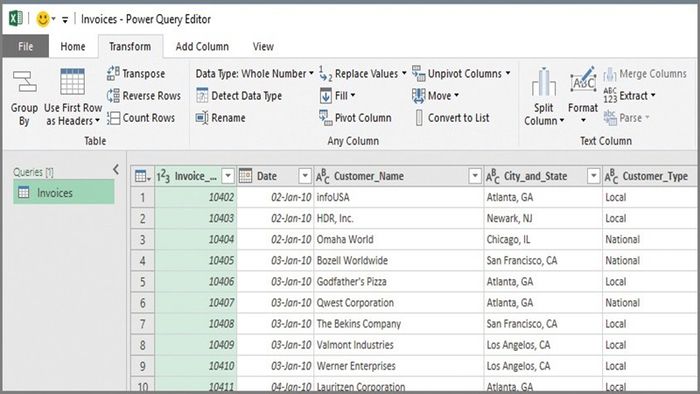The height and width of the screenshot is (394, 700).
Task: Click the cell containing HDR, Inc.
Action: [x=399, y=218]
